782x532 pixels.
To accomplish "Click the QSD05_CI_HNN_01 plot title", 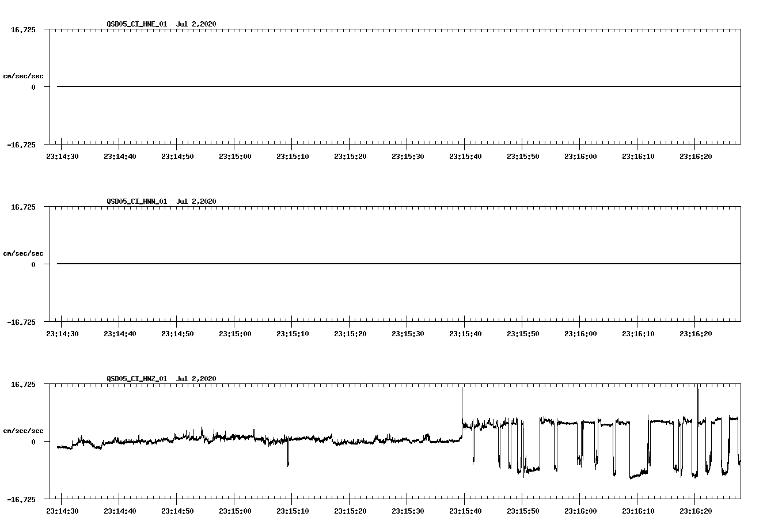I will point(161,202).
